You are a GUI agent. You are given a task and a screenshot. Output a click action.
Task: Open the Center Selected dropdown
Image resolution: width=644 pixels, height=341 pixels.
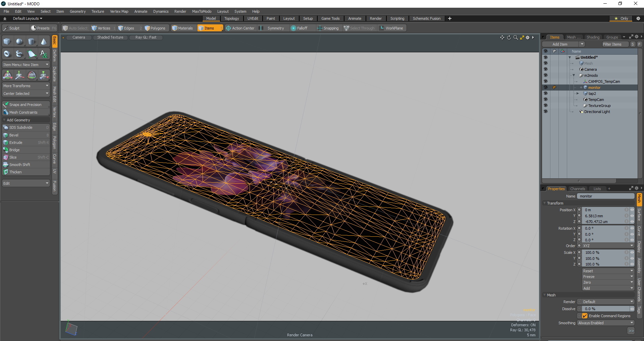[x=26, y=94]
